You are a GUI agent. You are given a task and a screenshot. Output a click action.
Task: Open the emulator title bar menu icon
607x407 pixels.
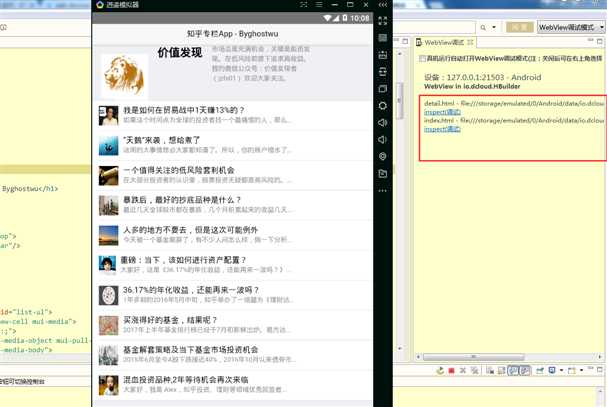point(319,5)
